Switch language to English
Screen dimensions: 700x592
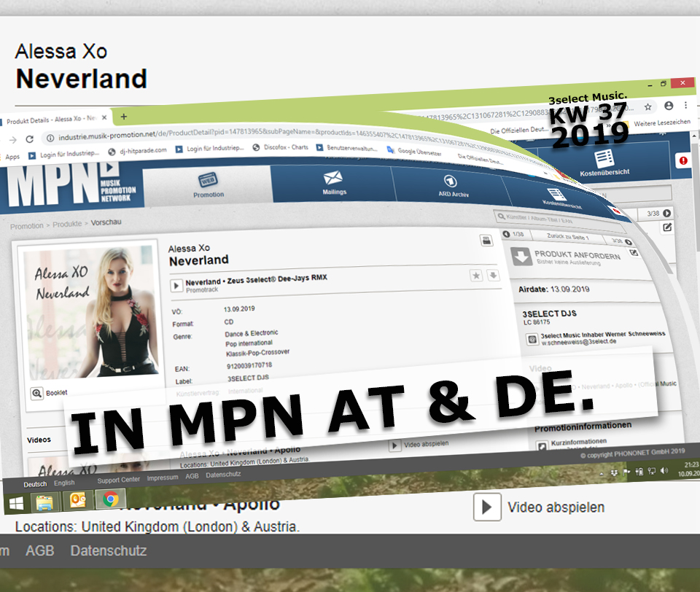(64, 483)
